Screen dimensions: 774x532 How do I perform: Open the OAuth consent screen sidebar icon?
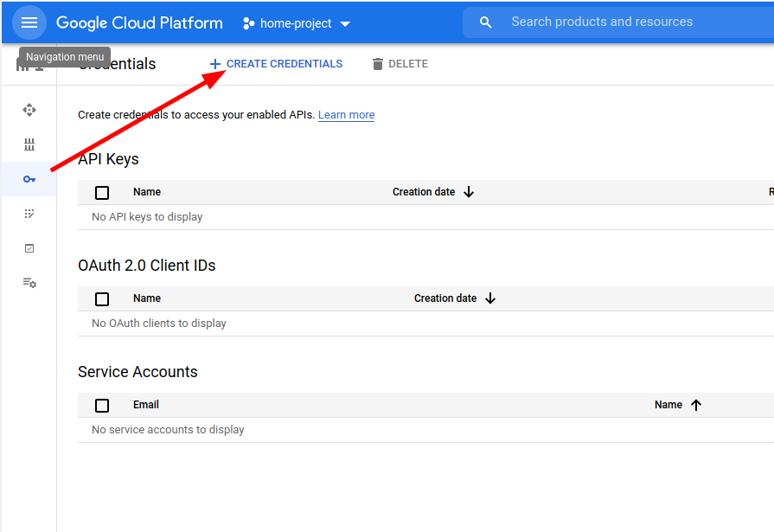tap(29, 214)
